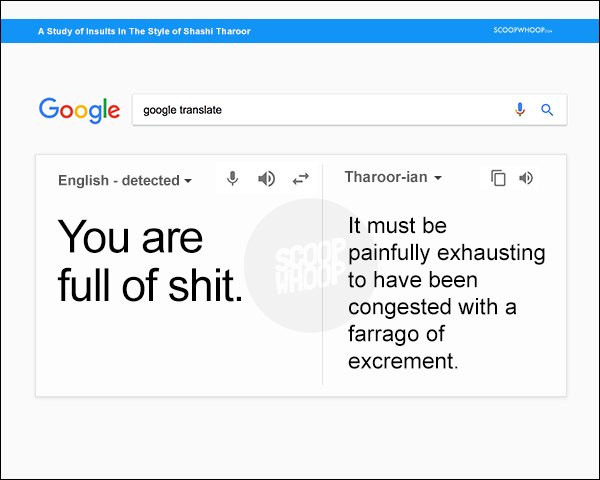Listen to the source English text
Screen dimensions: 600x480
pyautogui.click(x=266, y=178)
